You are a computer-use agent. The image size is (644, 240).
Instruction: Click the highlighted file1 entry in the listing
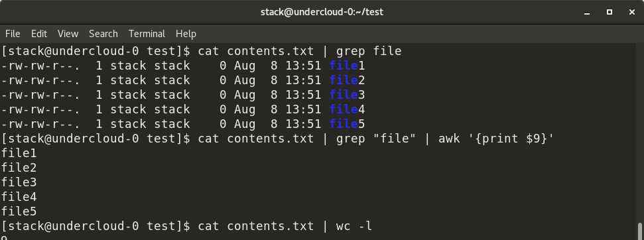[x=347, y=66]
